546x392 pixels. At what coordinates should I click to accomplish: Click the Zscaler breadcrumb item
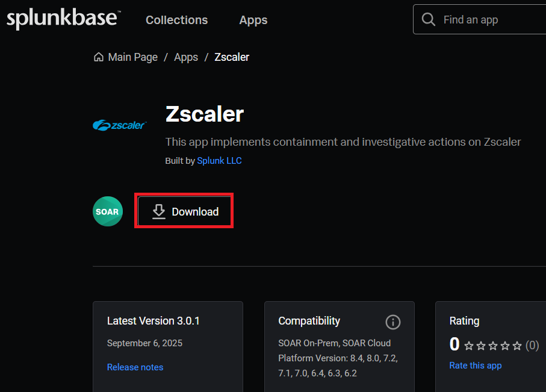[x=231, y=57]
